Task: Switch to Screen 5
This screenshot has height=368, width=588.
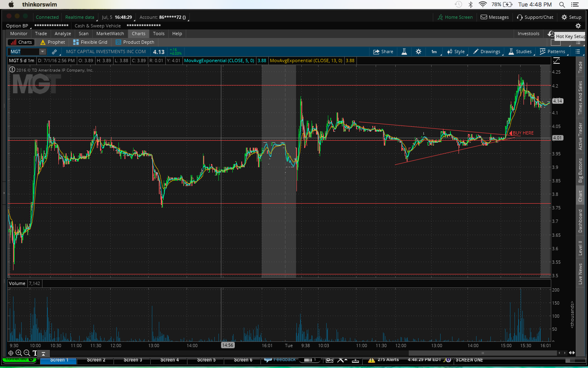Action: point(206,360)
